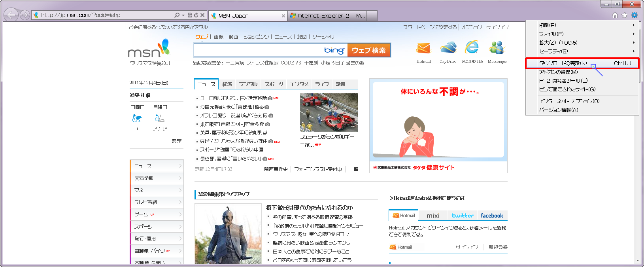This screenshot has height=267, width=644.
Task: Open the SkyDrive cloud icon
Action: click(x=448, y=48)
